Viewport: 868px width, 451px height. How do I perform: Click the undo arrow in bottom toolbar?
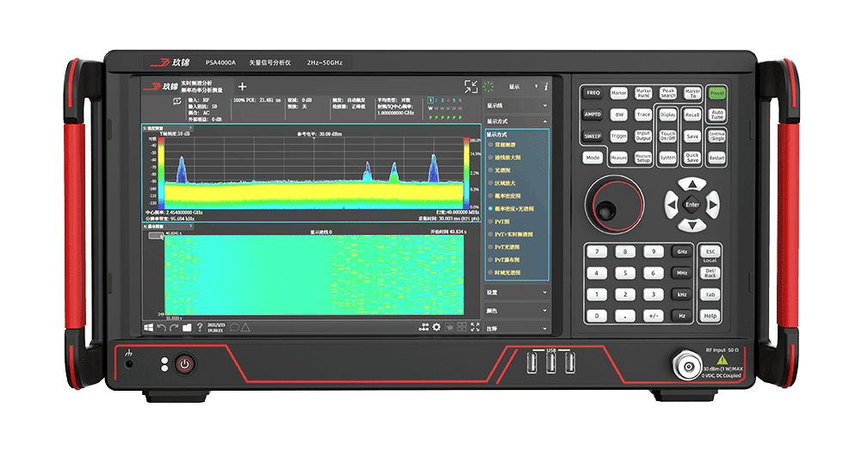[161, 328]
